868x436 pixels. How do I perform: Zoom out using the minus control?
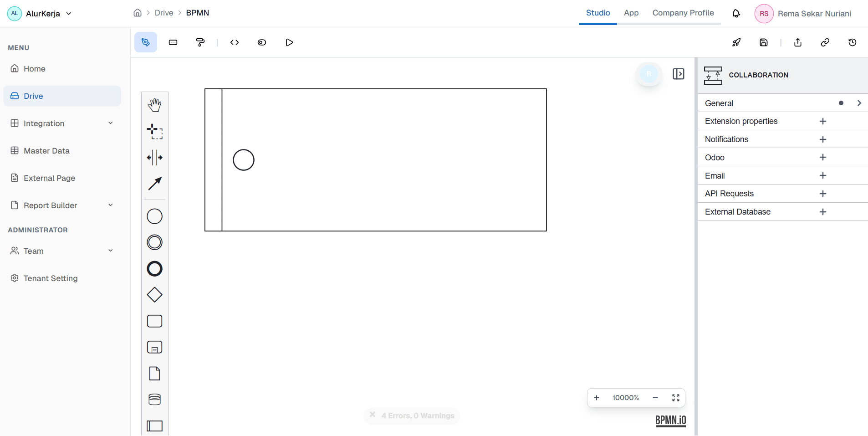655,397
